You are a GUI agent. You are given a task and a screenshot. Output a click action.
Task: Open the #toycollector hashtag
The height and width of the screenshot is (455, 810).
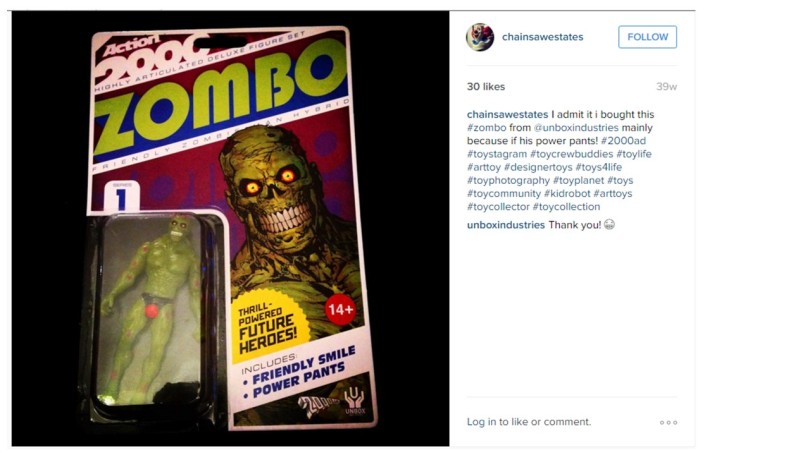tap(498, 207)
